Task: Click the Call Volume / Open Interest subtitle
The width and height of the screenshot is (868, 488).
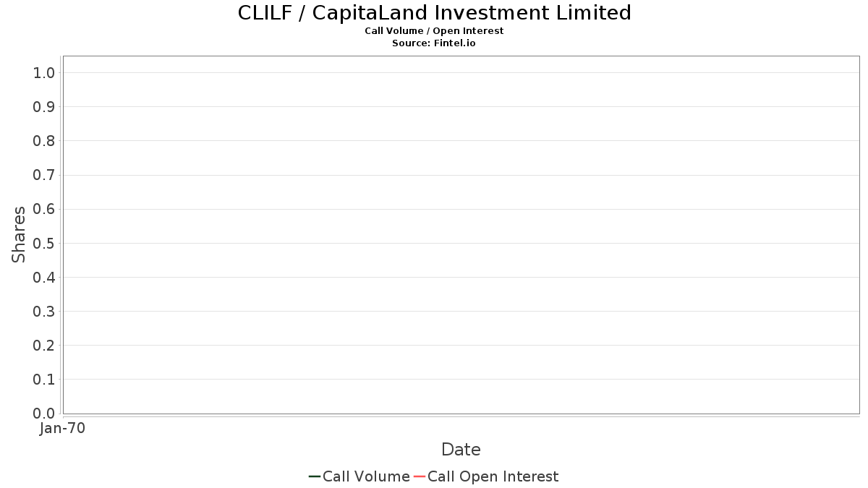Action: (x=434, y=31)
